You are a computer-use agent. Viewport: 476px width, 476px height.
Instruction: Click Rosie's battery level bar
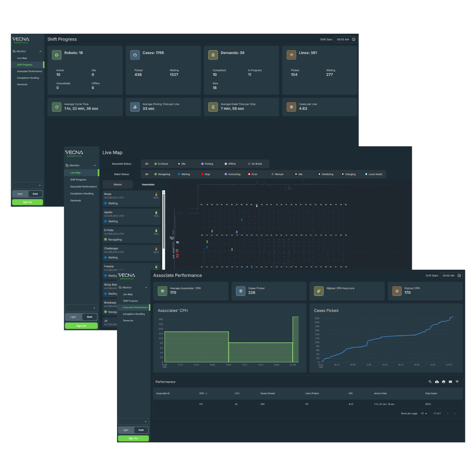click(x=156, y=194)
